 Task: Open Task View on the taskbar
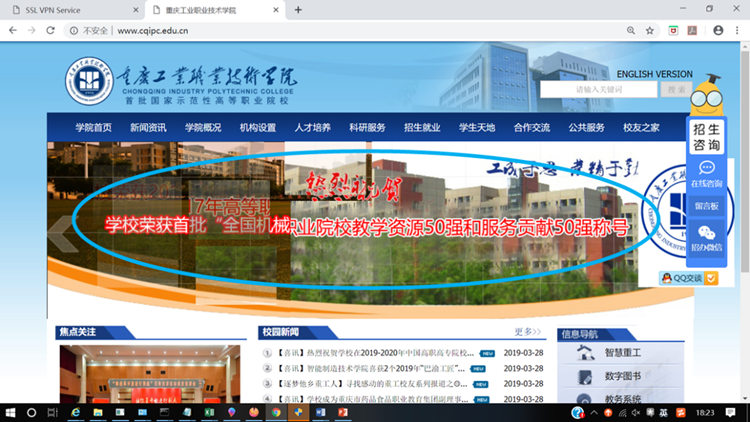pos(53,412)
